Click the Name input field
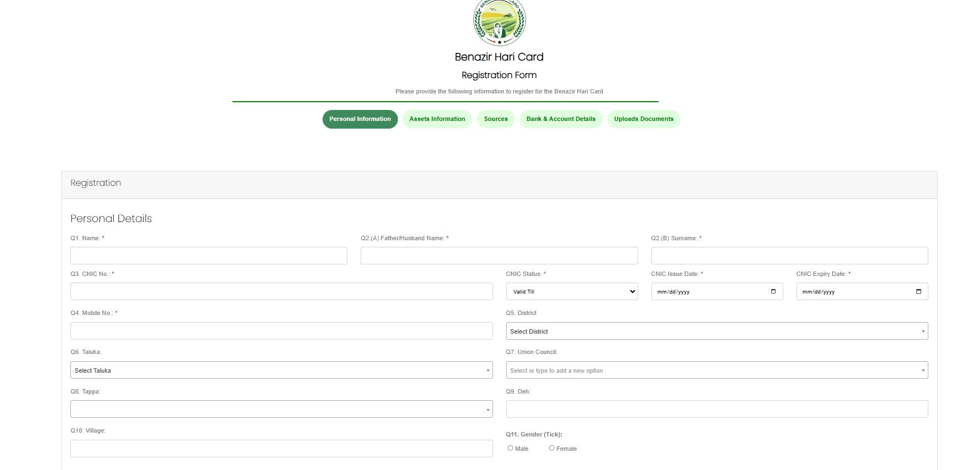The image size is (980, 470). (x=209, y=256)
